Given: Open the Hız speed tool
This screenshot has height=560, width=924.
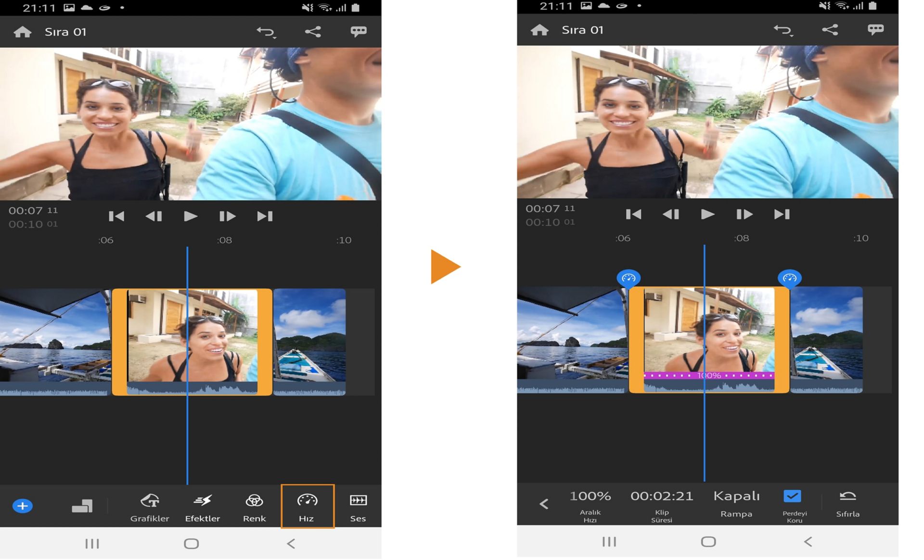Looking at the screenshot, I should coord(307,506).
